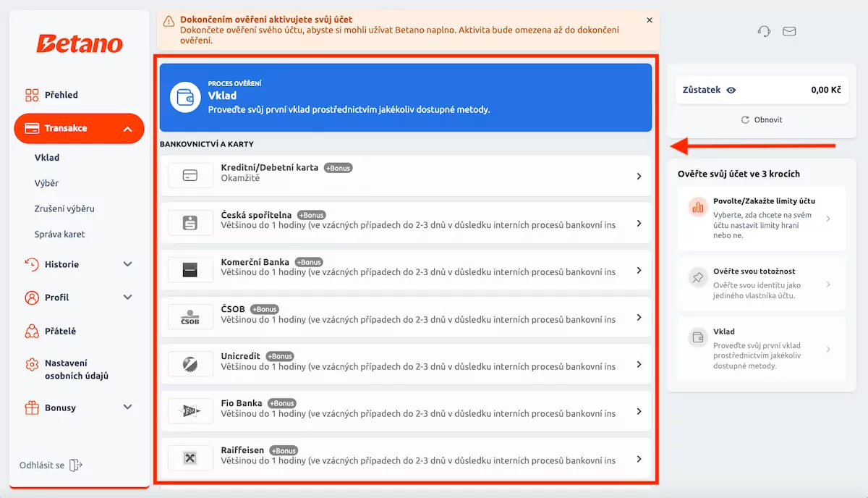
Task: Click the Nastavení osobních údajů gear icon
Action: 32,365
